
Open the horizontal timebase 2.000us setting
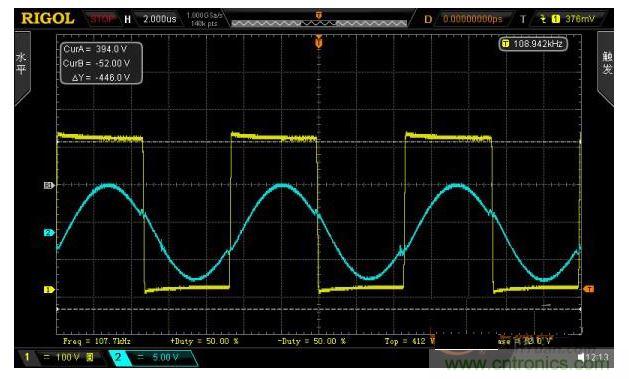(x=160, y=19)
